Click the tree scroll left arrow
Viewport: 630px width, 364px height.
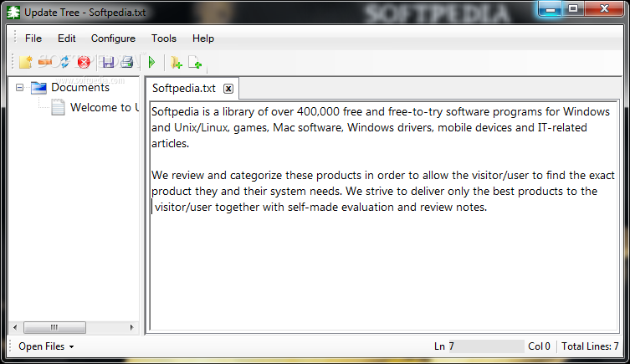pyautogui.click(x=15, y=327)
